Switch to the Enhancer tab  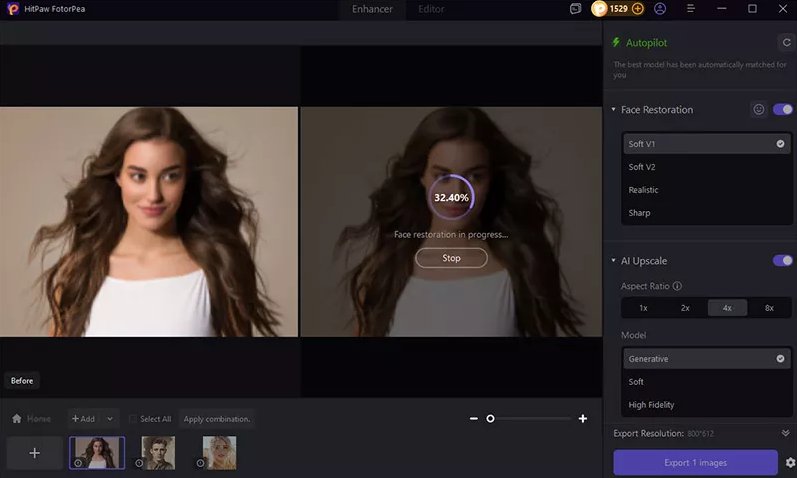372,9
